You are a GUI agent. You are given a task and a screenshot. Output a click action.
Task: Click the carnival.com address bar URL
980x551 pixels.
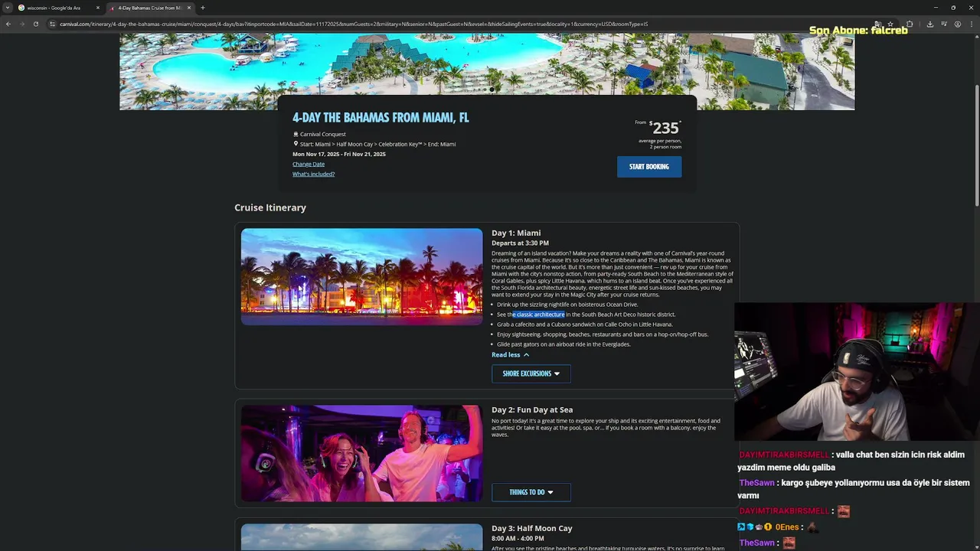point(352,24)
